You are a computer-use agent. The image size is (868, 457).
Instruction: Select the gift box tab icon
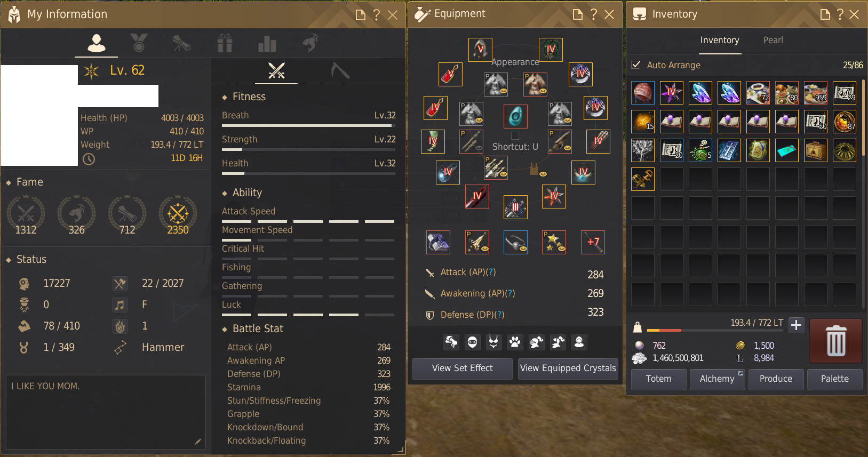[x=225, y=43]
